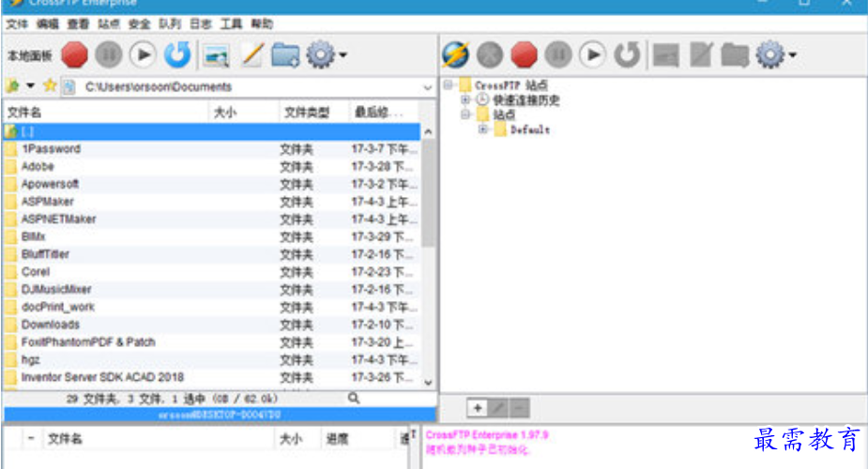This screenshot has width=868, height=469.
Task: Select the 1Password folder row
Action: pyautogui.click(x=212, y=149)
